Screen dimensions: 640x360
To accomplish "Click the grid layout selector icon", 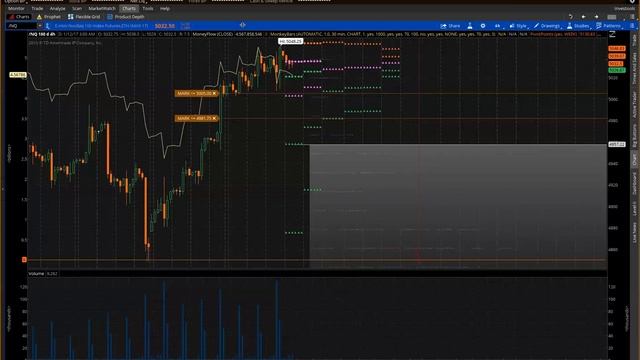I will point(611,17).
